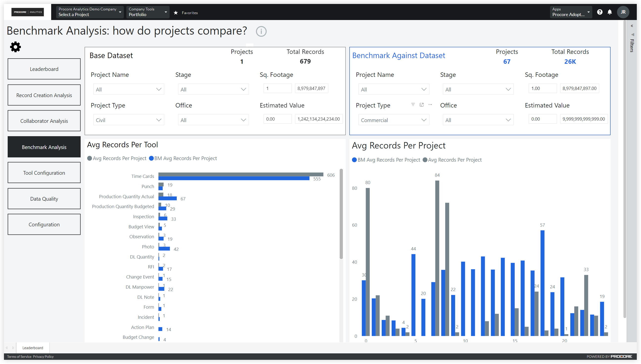The image size is (641, 364).
Task: Open the Configuration page
Action: coord(44,224)
